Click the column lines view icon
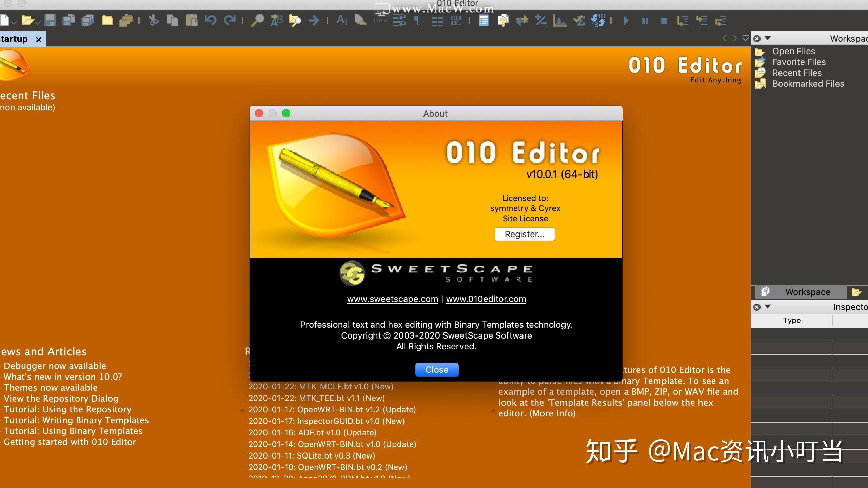 point(437,20)
